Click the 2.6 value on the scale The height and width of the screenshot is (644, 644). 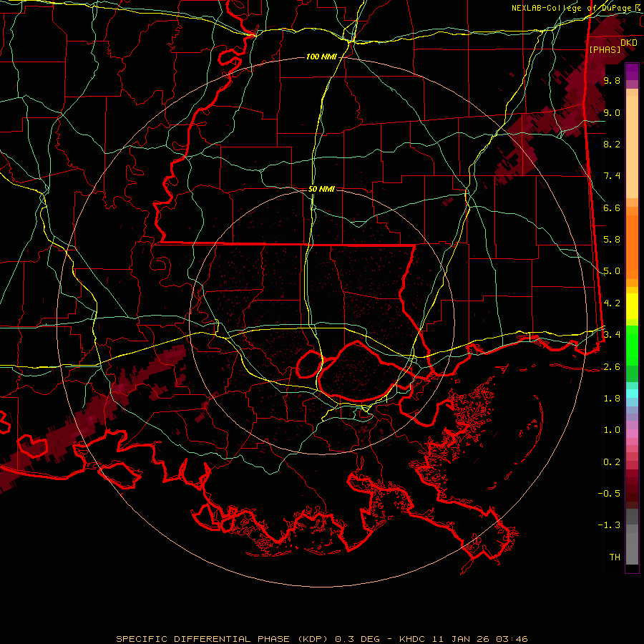click(x=612, y=367)
